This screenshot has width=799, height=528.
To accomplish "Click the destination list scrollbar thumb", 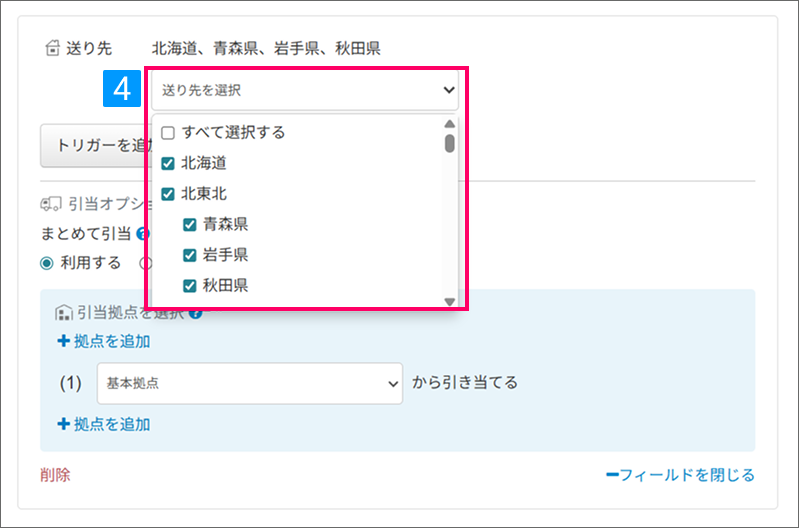I will pyautogui.click(x=450, y=143).
